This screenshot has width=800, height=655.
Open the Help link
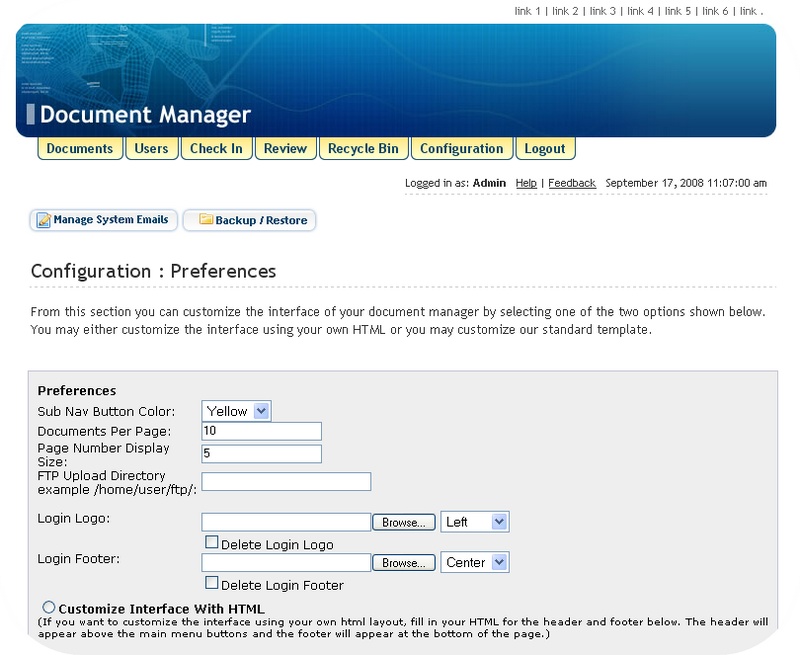click(x=526, y=183)
